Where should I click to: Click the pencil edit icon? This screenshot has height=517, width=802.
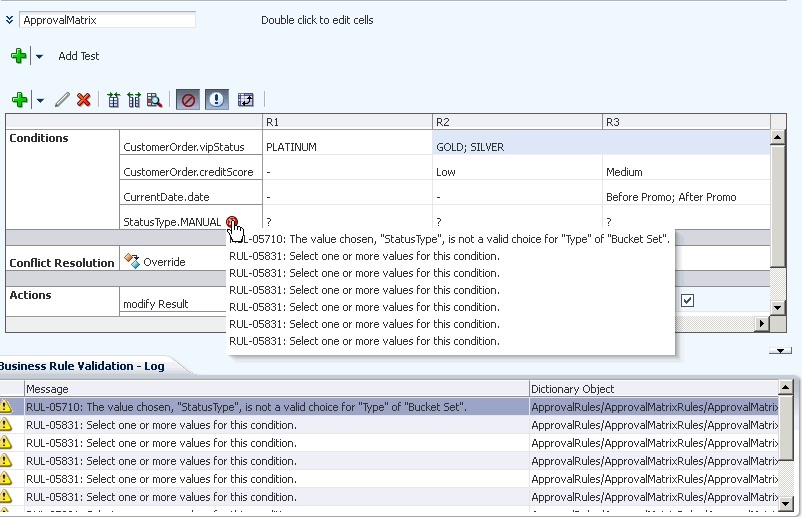[62, 99]
